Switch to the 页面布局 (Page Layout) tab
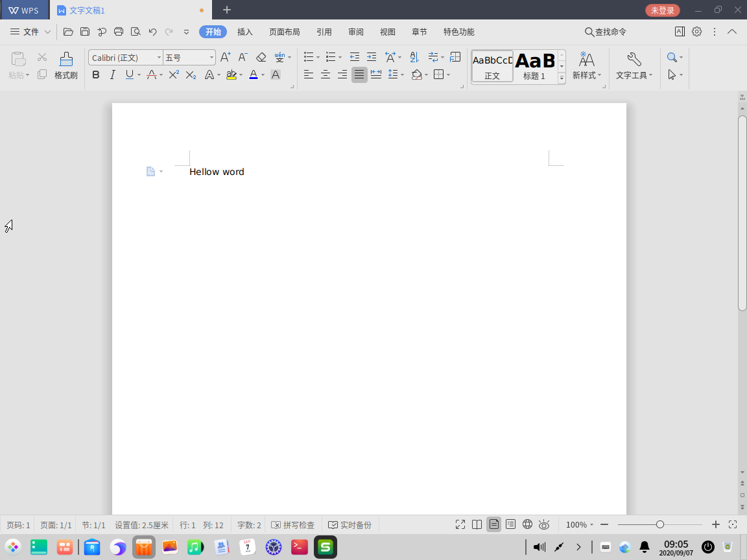The image size is (747, 560). tap(285, 32)
